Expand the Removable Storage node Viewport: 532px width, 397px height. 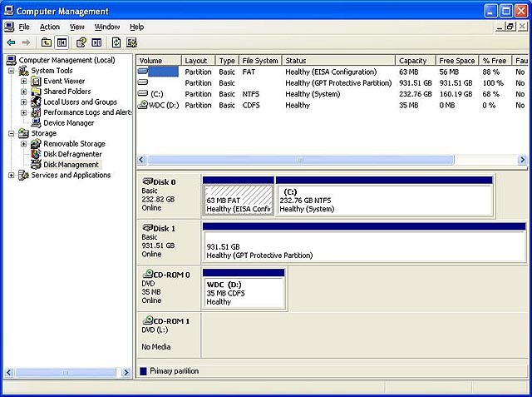click(x=23, y=144)
